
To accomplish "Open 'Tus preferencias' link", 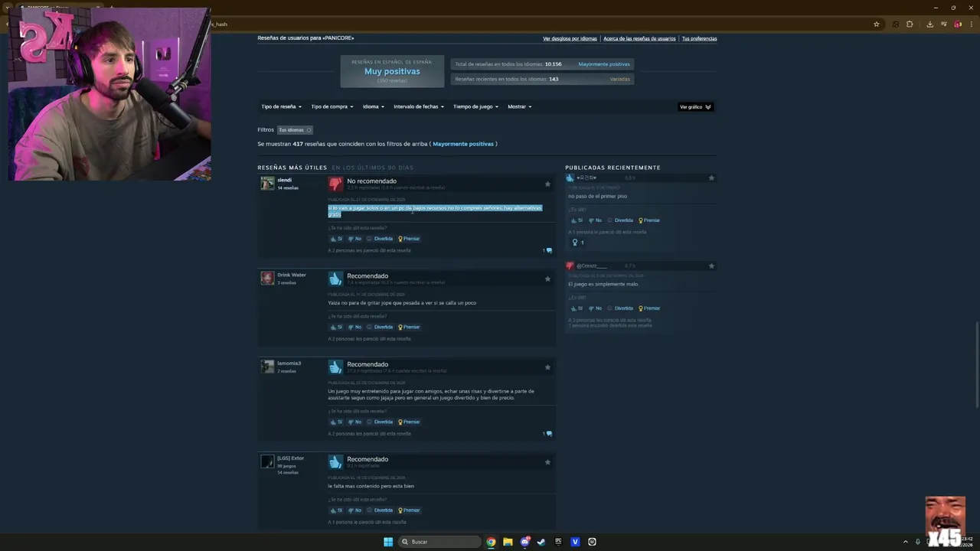I will tap(699, 38).
